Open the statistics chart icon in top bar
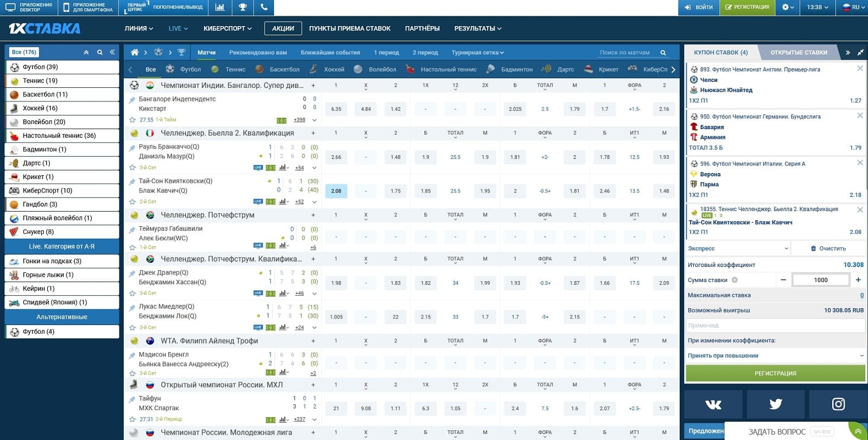This screenshot has height=440, width=868. coord(220,8)
